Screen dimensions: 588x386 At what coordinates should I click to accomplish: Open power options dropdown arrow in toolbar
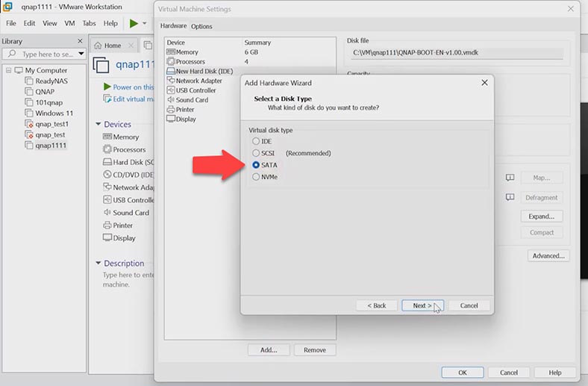point(144,23)
